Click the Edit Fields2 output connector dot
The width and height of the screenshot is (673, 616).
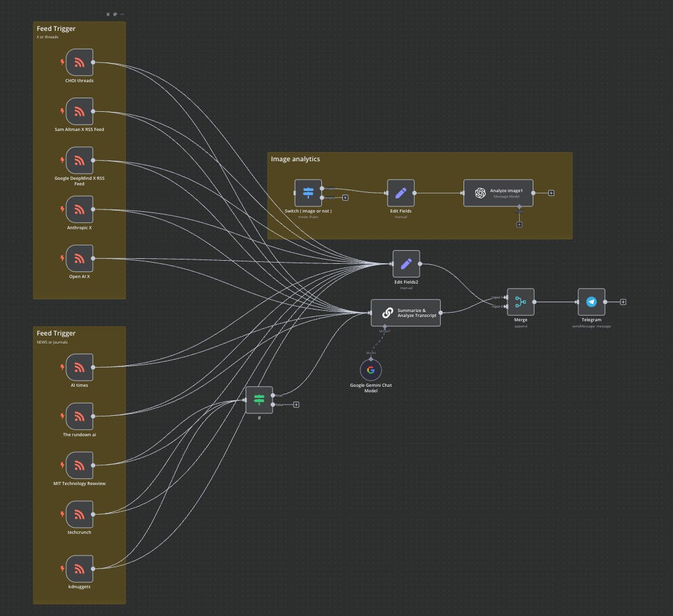coord(420,264)
